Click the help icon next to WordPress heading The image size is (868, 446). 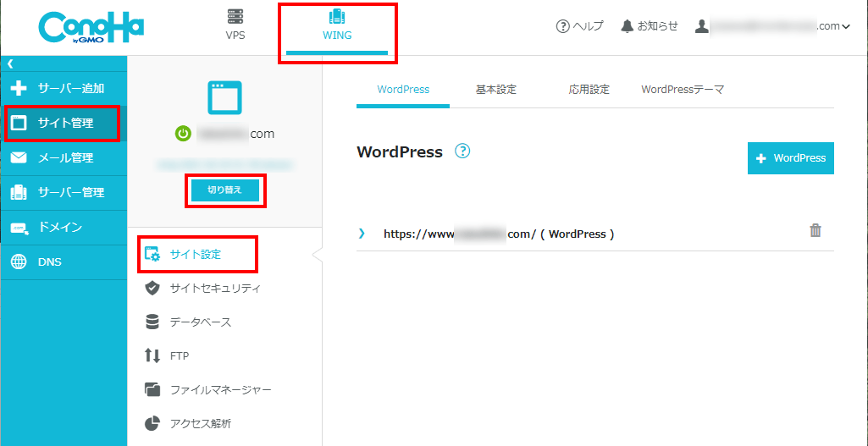click(x=462, y=151)
